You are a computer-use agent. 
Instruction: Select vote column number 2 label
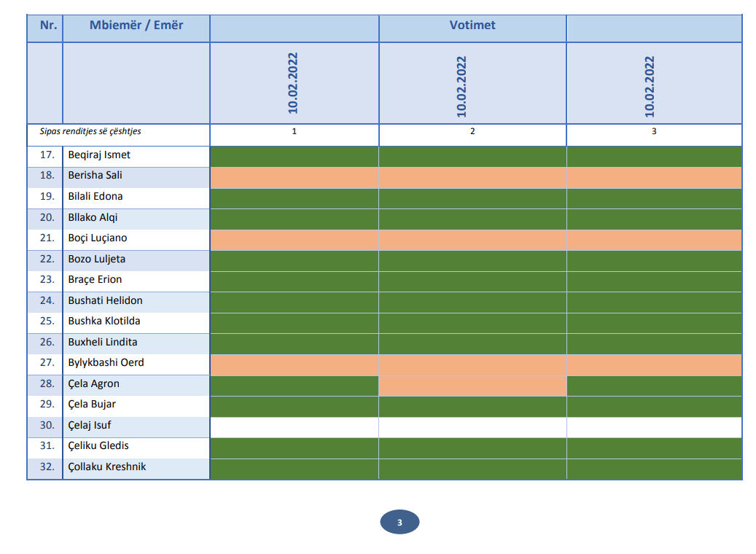[x=472, y=132]
